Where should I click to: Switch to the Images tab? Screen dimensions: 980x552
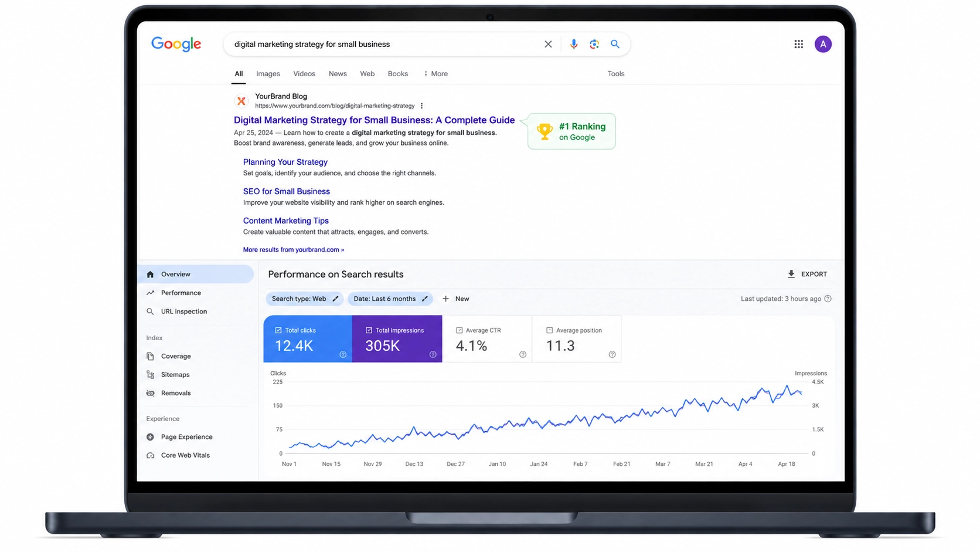coord(268,74)
